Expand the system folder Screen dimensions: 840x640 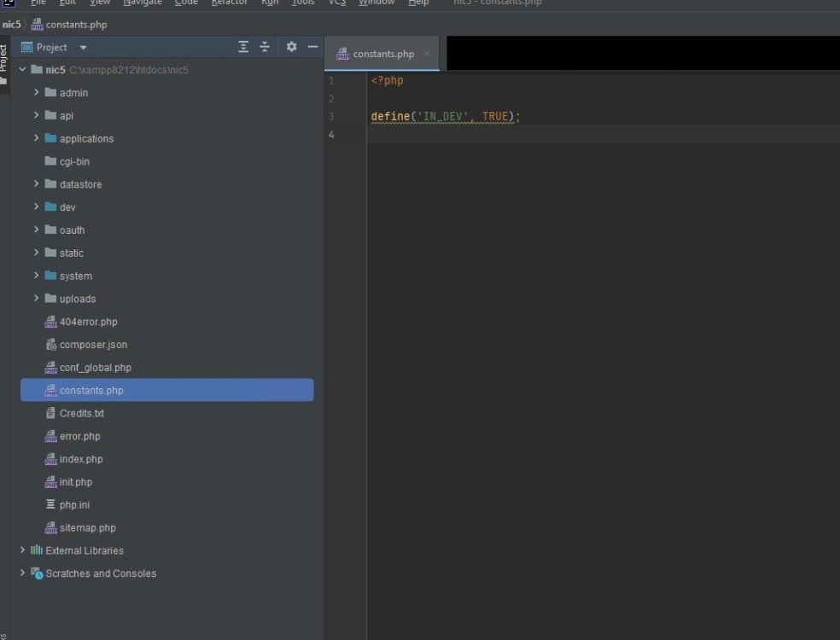pyautogui.click(x=36, y=276)
